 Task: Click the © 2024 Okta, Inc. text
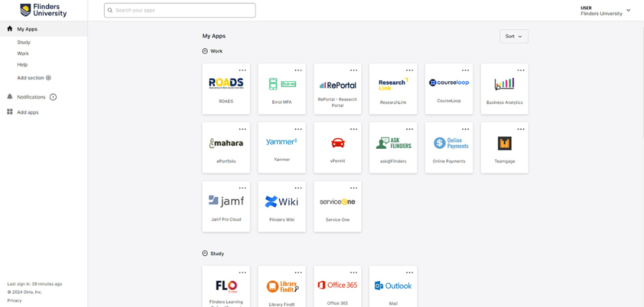click(25, 292)
